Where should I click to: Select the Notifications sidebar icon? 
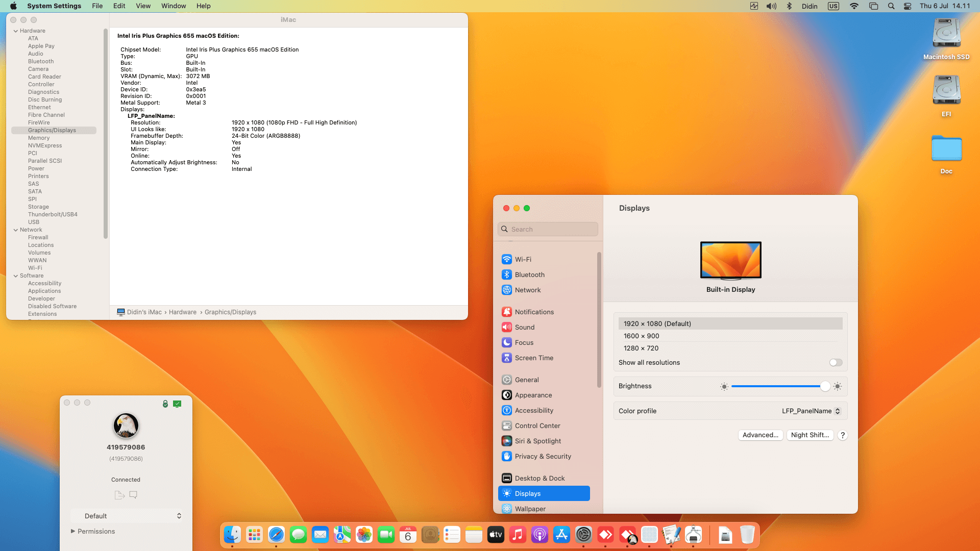[x=534, y=312]
